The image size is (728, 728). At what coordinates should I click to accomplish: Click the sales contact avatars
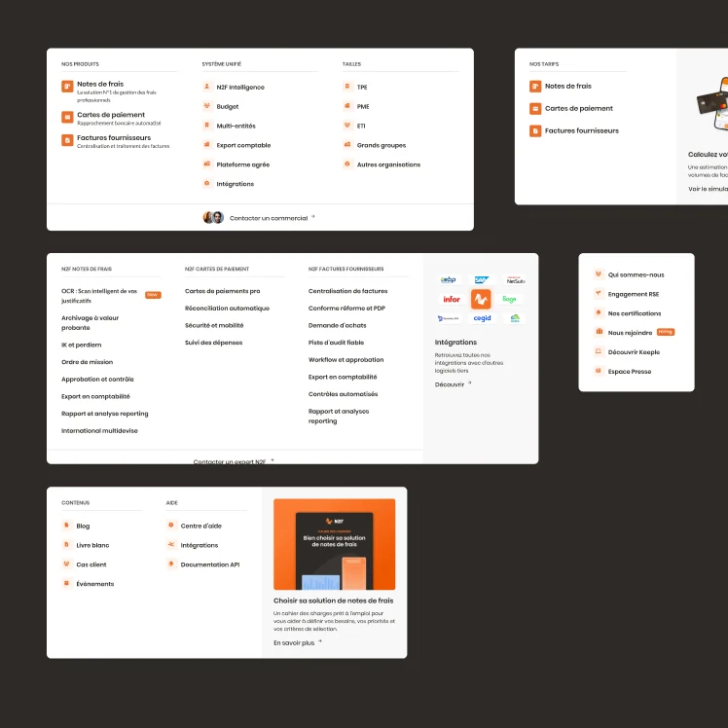pyautogui.click(x=213, y=217)
